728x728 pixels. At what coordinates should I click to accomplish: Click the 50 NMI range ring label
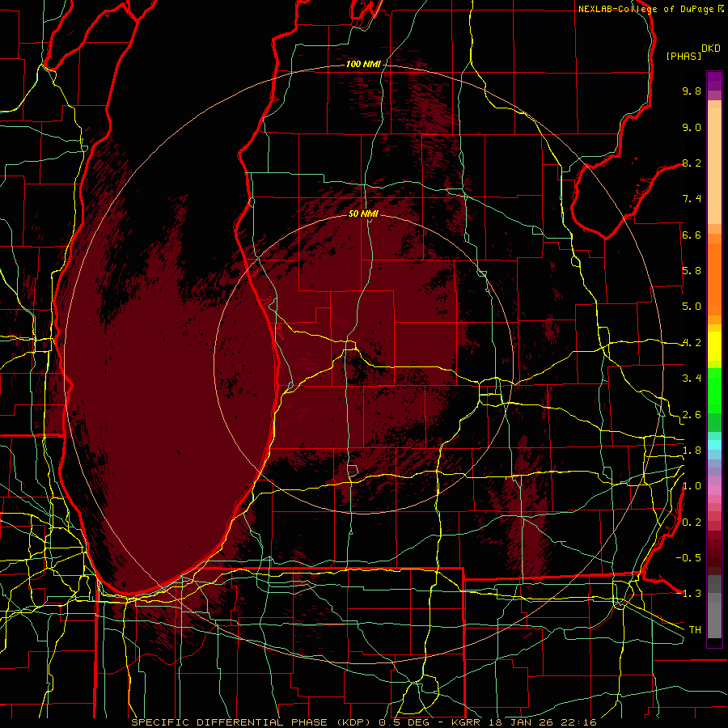click(x=363, y=214)
